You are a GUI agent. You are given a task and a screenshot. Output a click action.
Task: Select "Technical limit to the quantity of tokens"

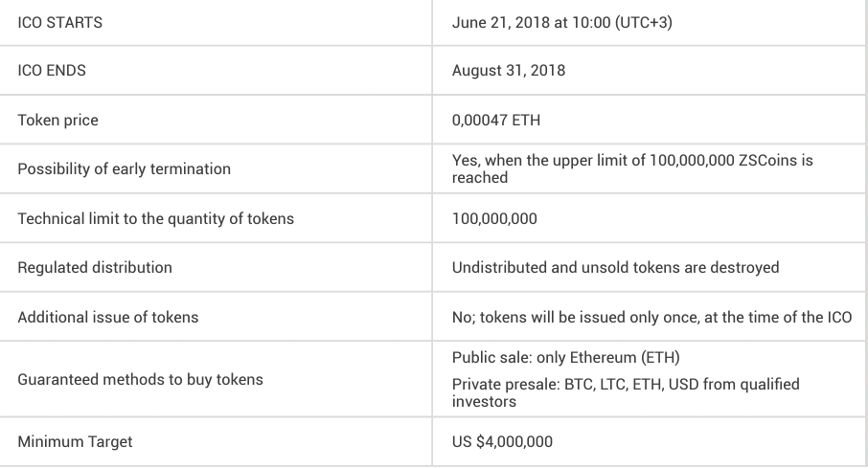(x=155, y=218)
